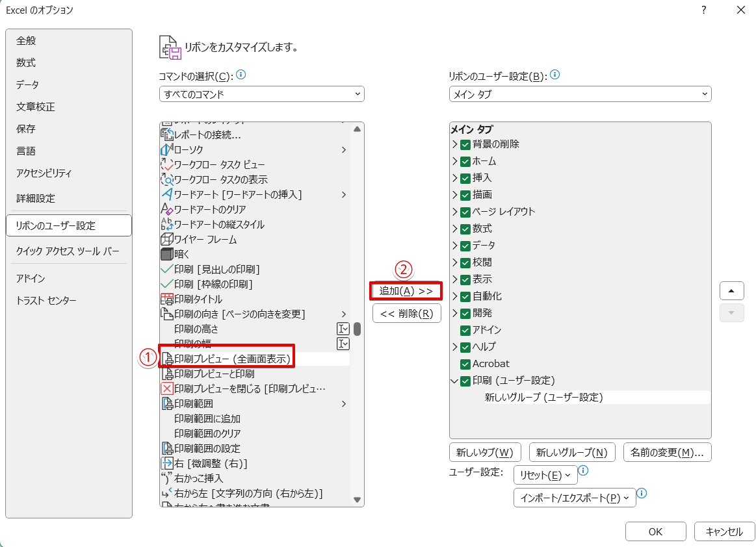Collapse the 印刷 (ユーザー設定) tab entry
Viewport: 756px width, 547px height.
point(455,381)
